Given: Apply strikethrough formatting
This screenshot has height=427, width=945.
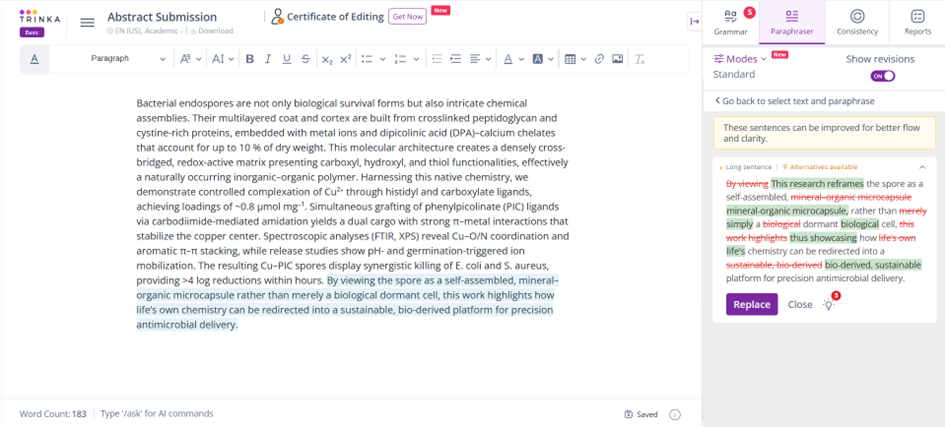Looking at the screenshot, I should pyautogui.click(x=305, y=59).
